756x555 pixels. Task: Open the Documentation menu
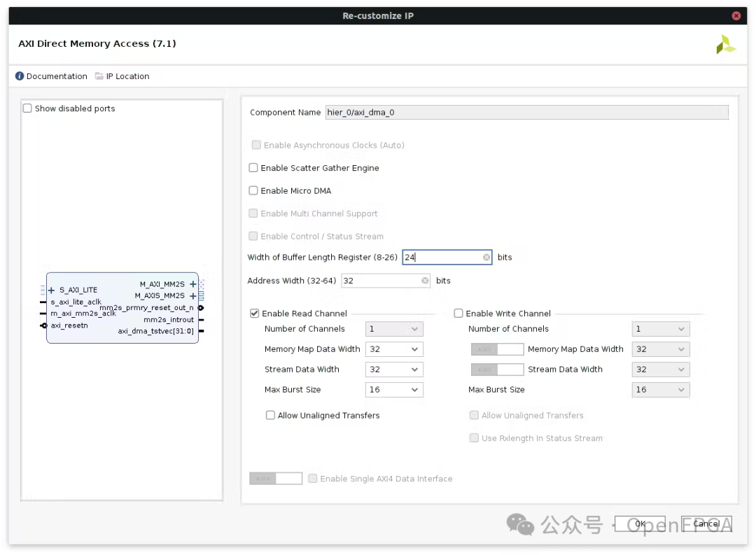[57, 76]
